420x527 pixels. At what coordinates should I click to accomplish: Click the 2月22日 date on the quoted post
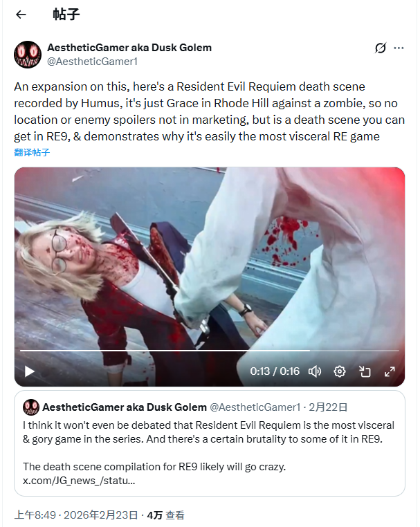[x=328, y=407]
